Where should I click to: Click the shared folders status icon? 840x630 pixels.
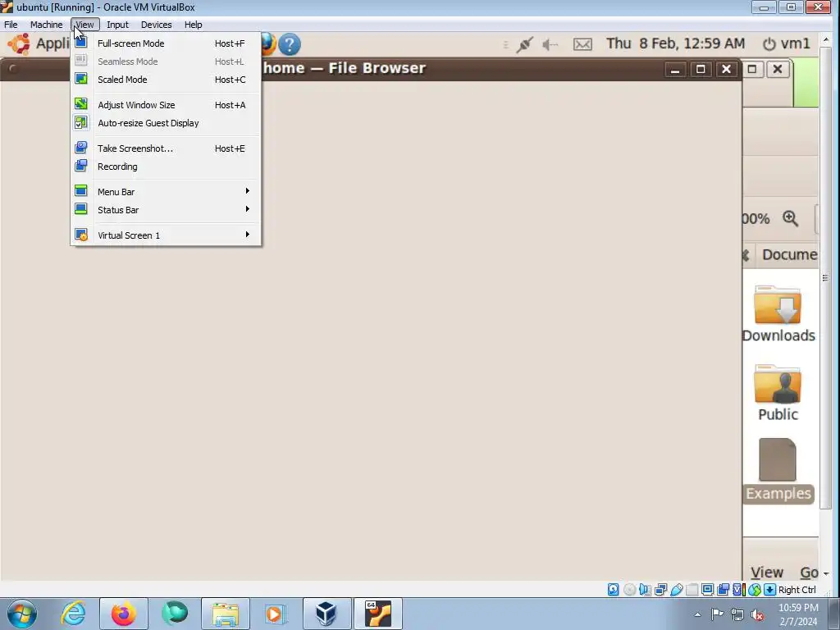click(x=692, y=590)
